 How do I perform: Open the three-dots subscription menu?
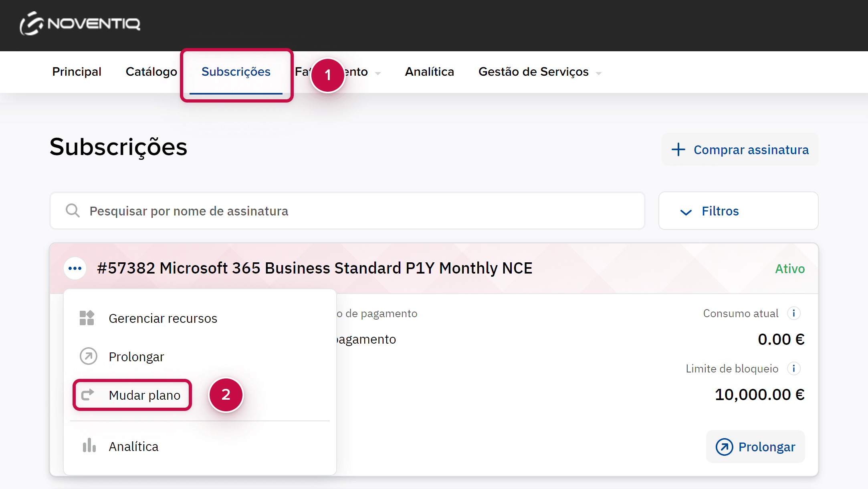coord(75,268)
